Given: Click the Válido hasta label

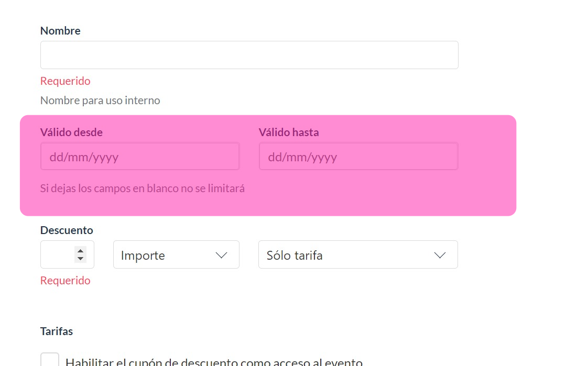Looking at the screenshot, I should click(x=289, y=132).
